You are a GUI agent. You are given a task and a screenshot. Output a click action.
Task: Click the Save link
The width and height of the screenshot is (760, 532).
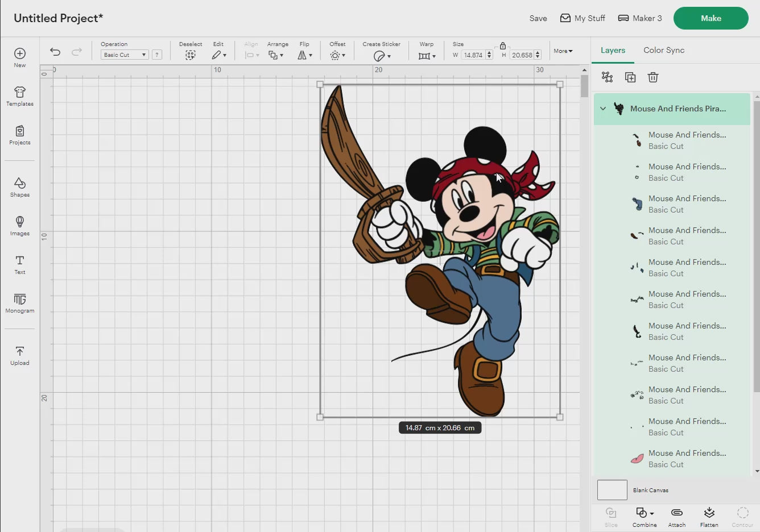[x=538, y=18]
